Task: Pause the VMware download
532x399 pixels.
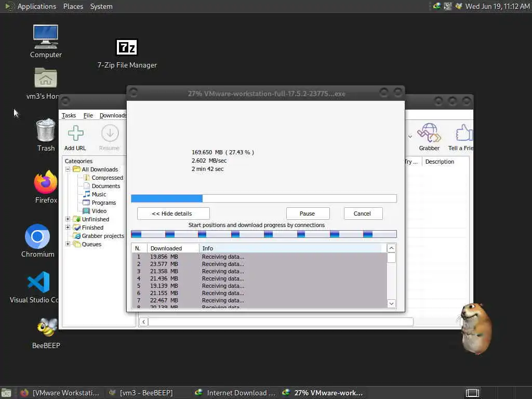Action: click(308, 214)
